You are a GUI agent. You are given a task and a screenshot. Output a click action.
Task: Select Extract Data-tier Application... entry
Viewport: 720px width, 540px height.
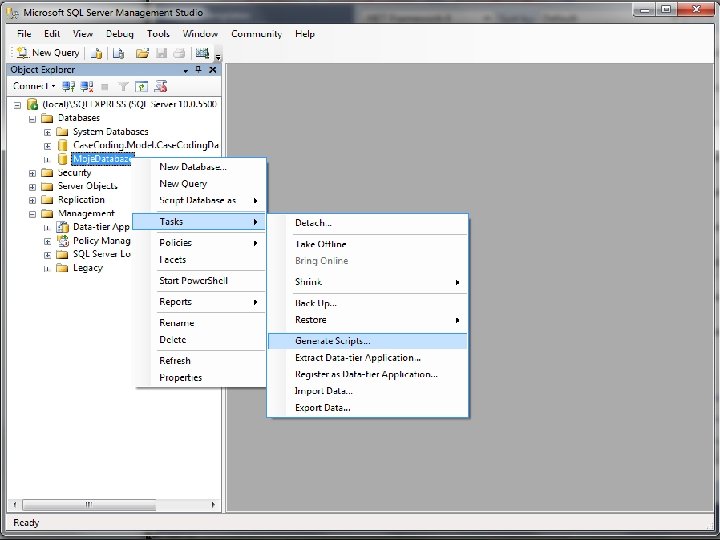[x=367, y=358]
